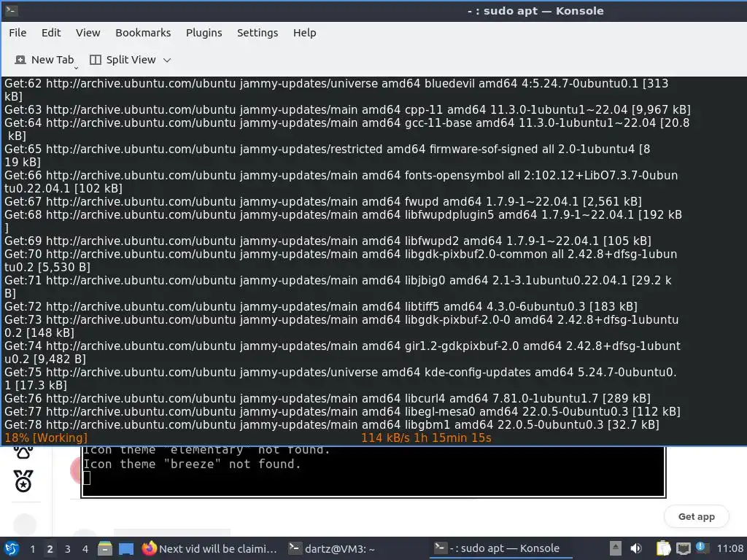
Task: Click the removable media eject tray icon
Action: pos(616,548)
